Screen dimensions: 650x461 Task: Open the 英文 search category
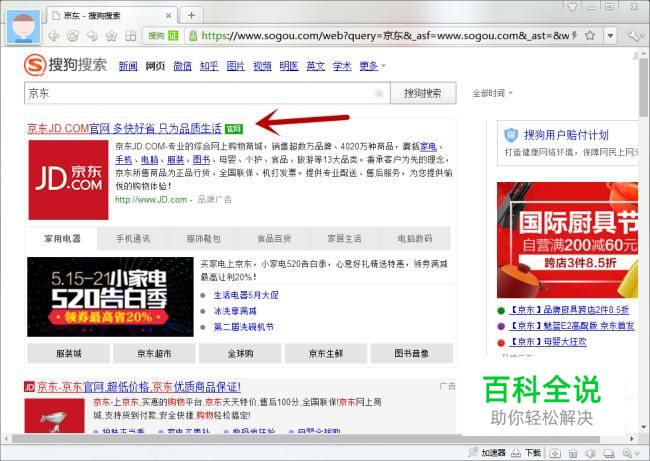315,66
